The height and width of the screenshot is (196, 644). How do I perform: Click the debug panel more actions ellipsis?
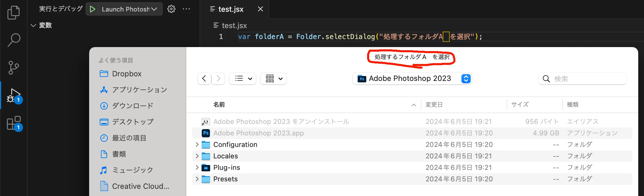click(x=186, y=9)
